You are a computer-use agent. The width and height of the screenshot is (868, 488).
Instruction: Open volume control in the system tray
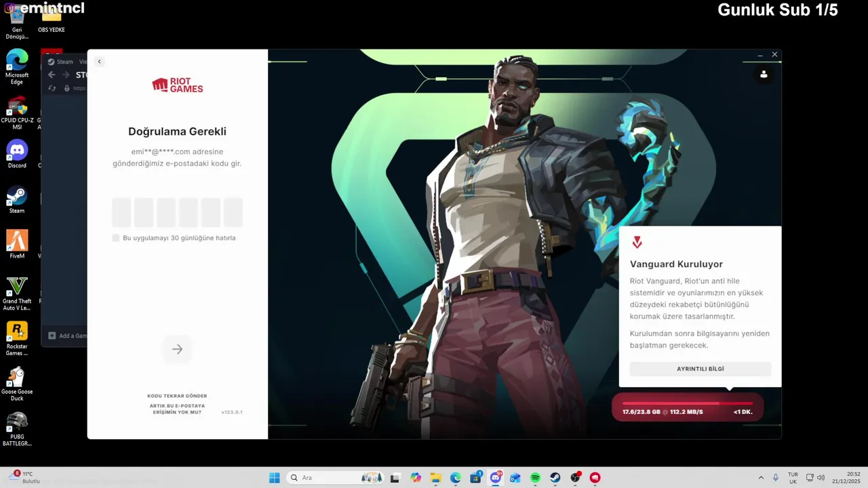[x=821, y=478]
